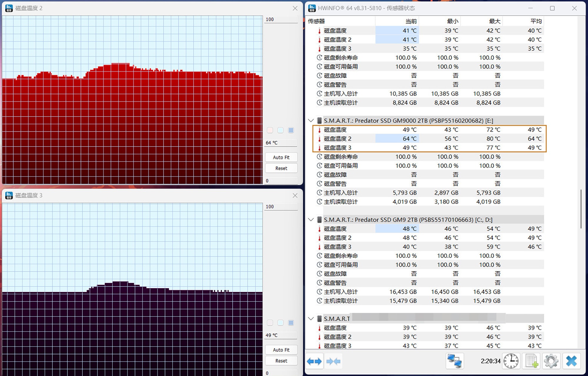Collapse Predator SSD GM9 2TB group
The width and height of the screenshot is (588, 376).
(x=311, y=219)
